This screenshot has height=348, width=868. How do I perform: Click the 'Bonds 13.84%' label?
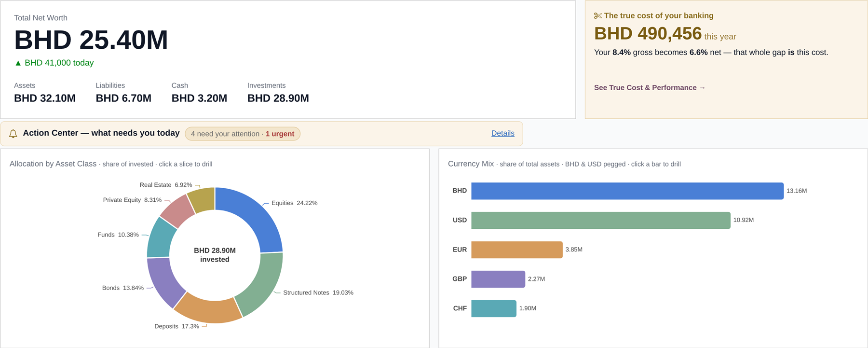click(x=122, y=288)
